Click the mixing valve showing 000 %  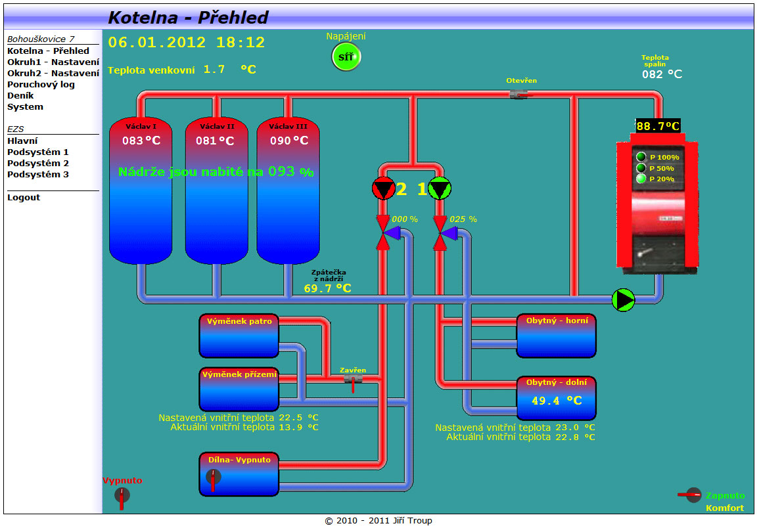pyautogui.click(x=385, y=233)
